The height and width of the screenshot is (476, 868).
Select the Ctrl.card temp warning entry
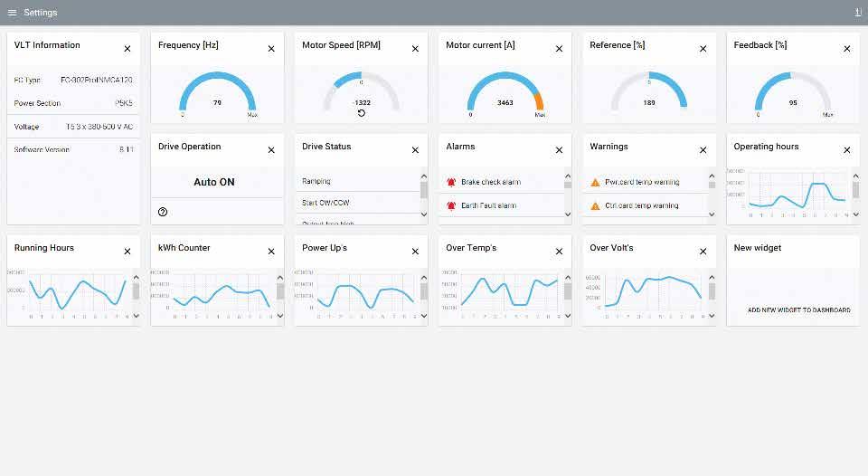tap(646, 205)
